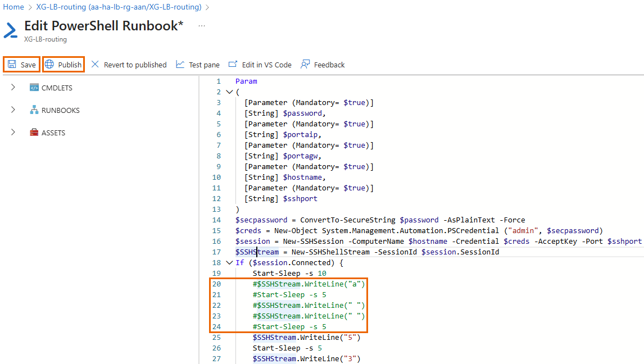
Task: Click the blue Runbook logo beside the title
Action: pyautogui.click(x=11, y=29)
